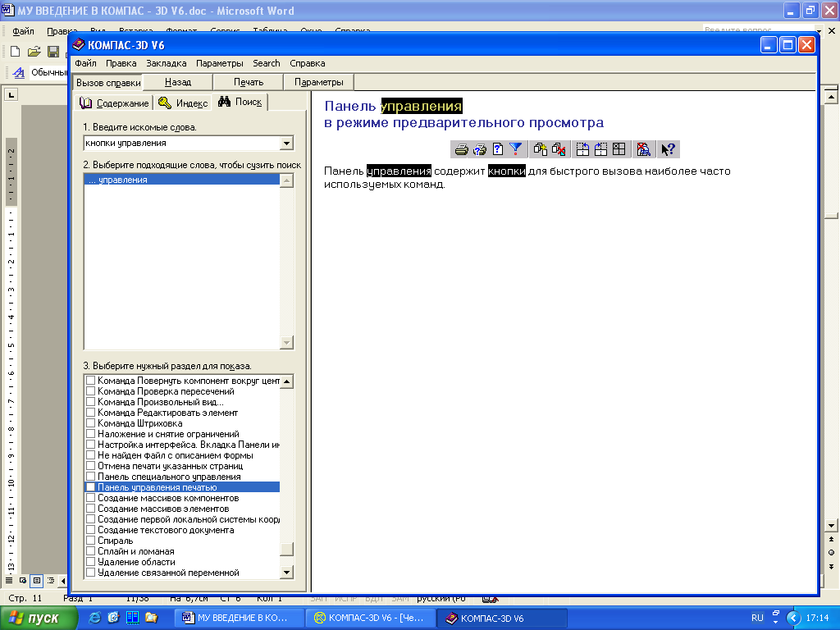Check the Команда Произвольный вид checkbox
840x630 pixels.
click(90, 402)
